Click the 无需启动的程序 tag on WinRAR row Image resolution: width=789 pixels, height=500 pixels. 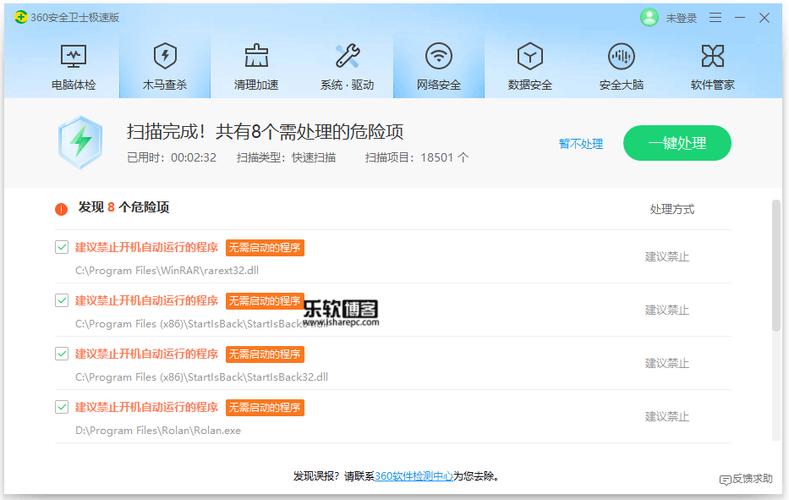point(265,247)
